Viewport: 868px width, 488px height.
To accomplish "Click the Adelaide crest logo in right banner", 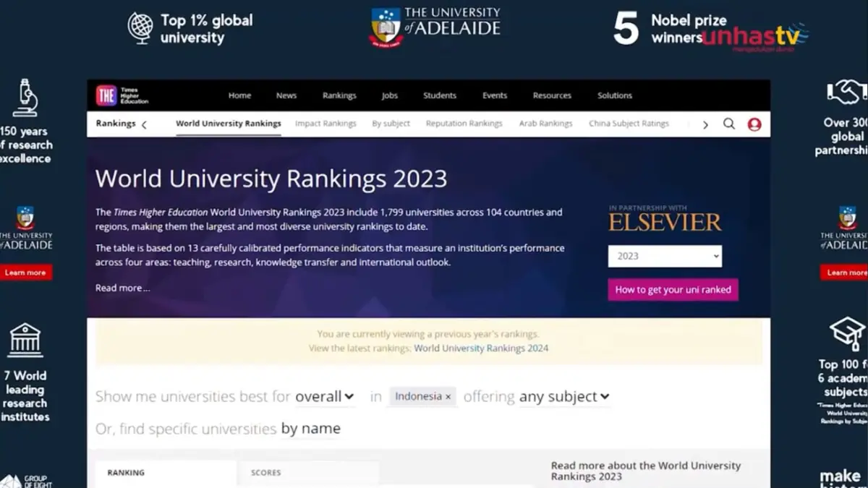I will [x=847, y=218].
